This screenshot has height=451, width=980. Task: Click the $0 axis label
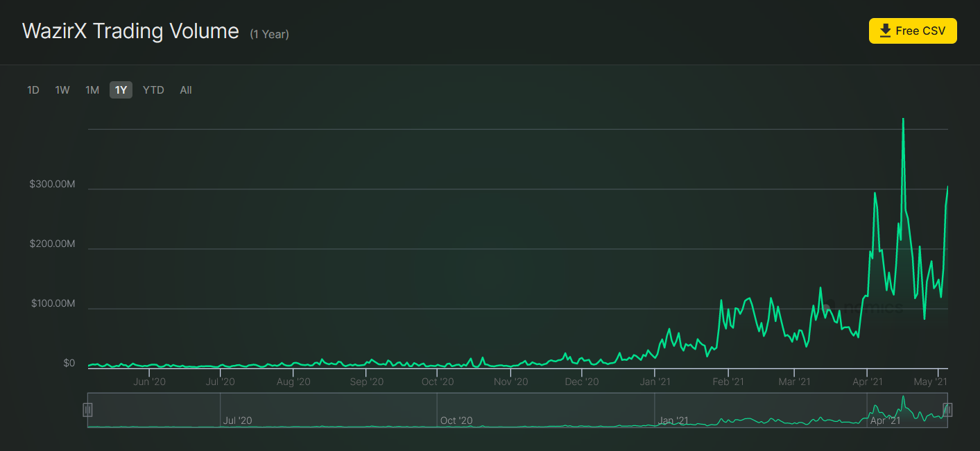click(69, 363)
